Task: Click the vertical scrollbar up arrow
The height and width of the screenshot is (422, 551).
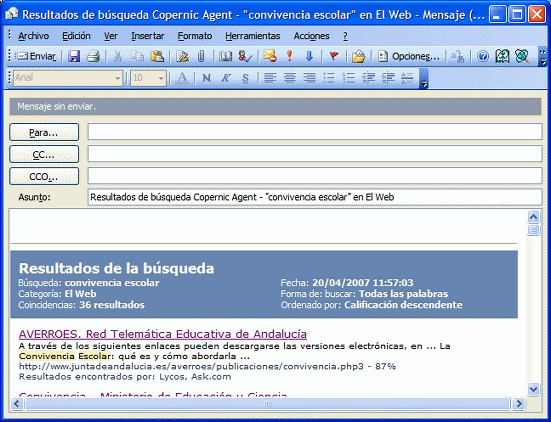Action: point(533,217)
